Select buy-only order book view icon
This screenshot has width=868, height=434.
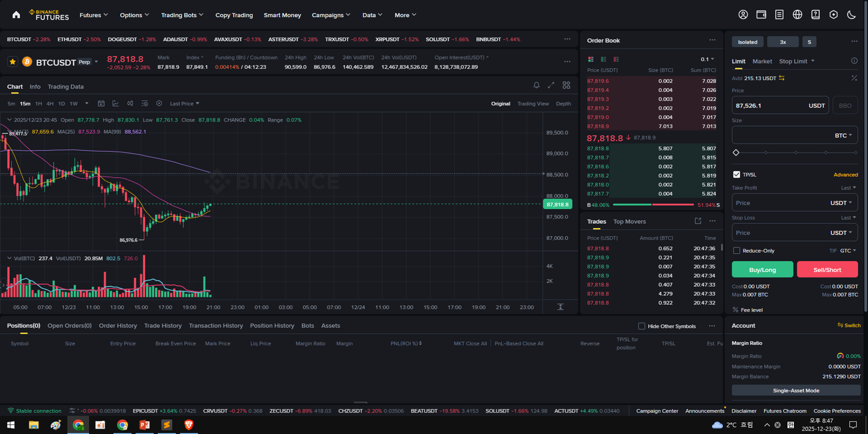(x=604, y=59)
